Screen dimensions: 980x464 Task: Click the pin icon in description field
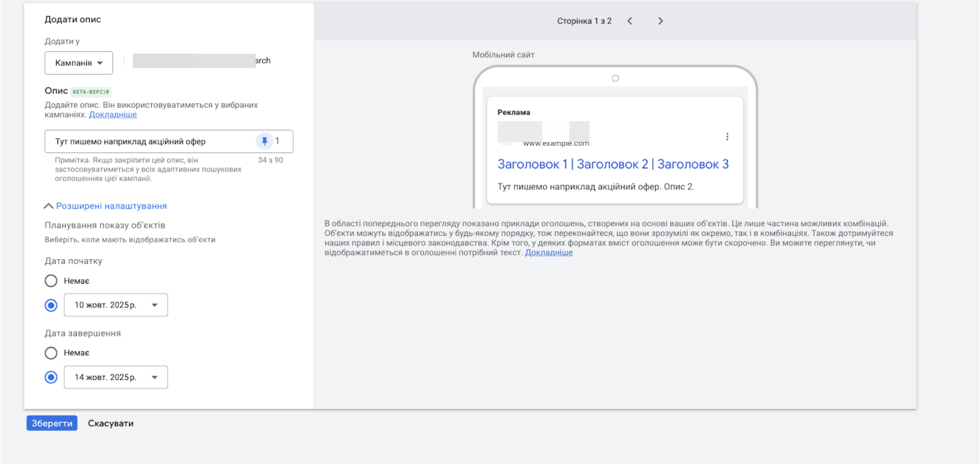[265, 141]
